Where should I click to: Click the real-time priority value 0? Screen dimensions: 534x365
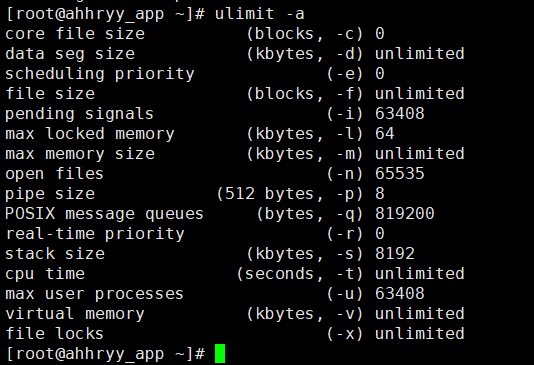380,234
